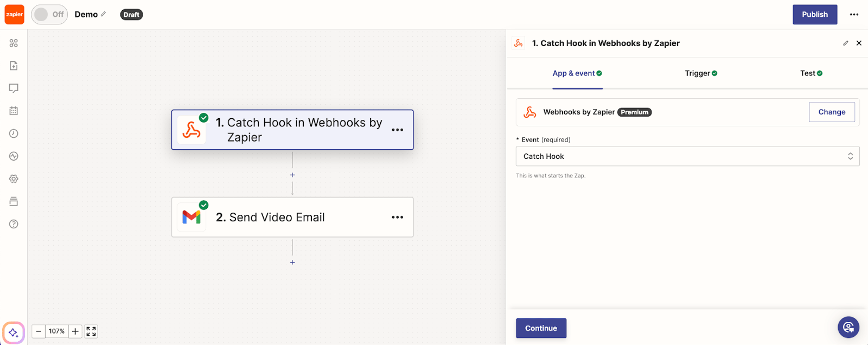This screenshot has height=345, width=868.
Task: Close the step editor panel
Action: pos(859,43)
